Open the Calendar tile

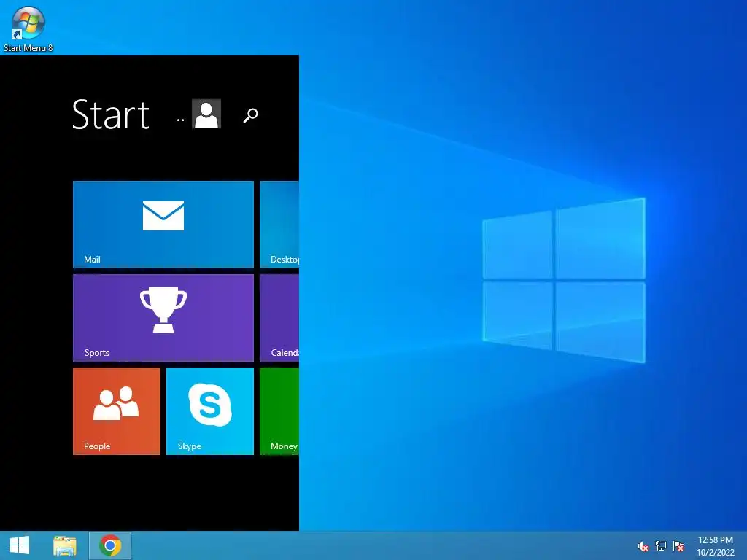click(x=279, y=318)
